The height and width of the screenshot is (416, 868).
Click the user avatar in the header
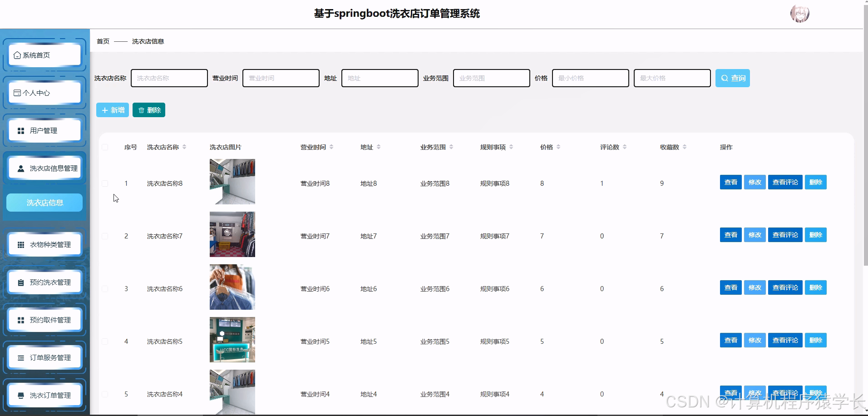[799, 14]
